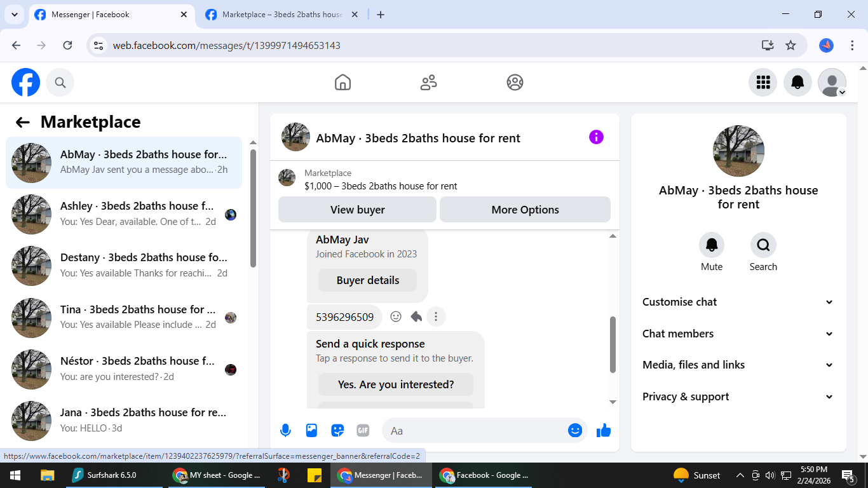Viewport: 868px width, 488px height.
Task: Bookmark this page with the star
Action: [790, 45]
